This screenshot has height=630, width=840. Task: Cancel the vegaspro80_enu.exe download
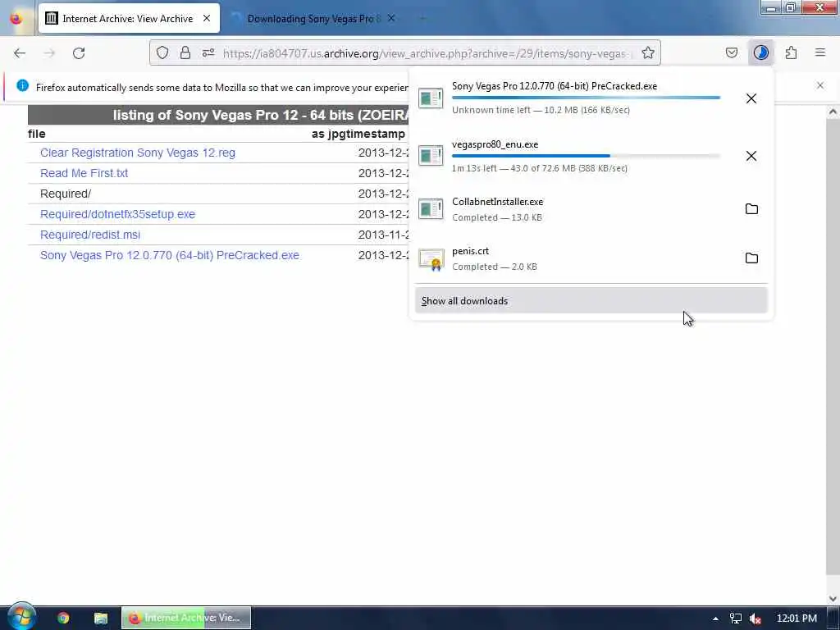[751, 156]
